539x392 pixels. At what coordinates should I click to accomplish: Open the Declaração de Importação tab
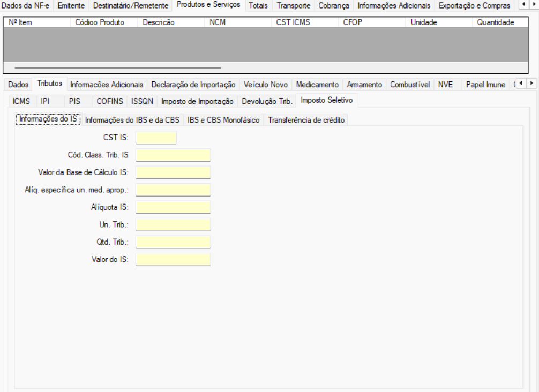[x=193, y=85]
